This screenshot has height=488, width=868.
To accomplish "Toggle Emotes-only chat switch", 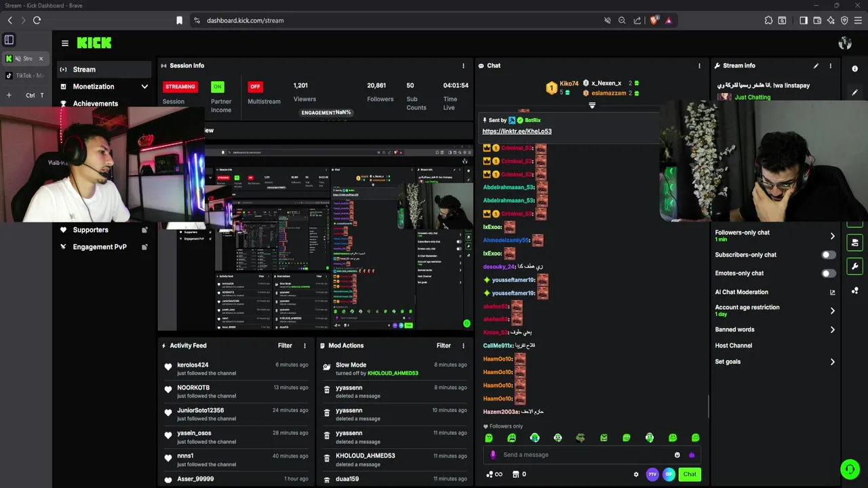I will (x=828, y=273).
